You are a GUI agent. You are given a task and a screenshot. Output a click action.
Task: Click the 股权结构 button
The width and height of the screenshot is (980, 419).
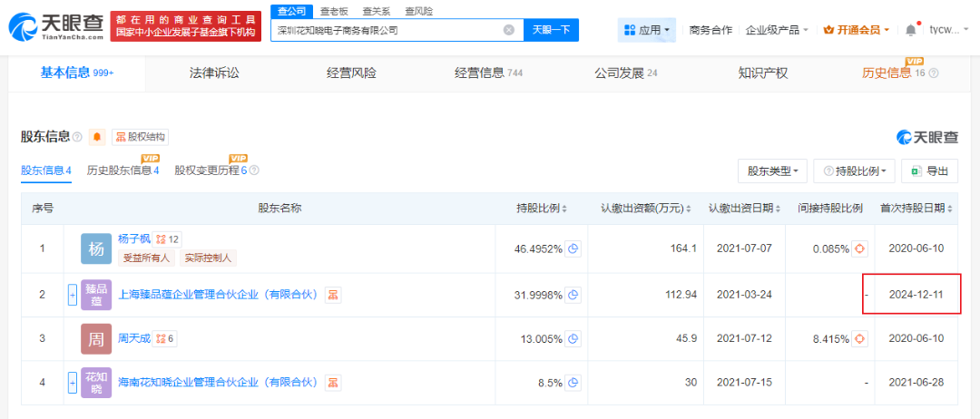(140, 137)
